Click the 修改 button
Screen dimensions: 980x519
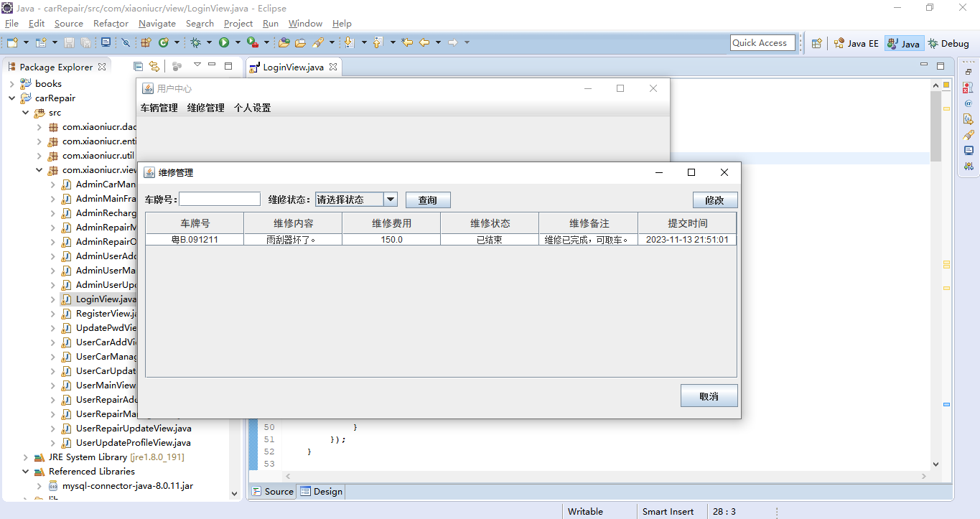pos(714,200)
